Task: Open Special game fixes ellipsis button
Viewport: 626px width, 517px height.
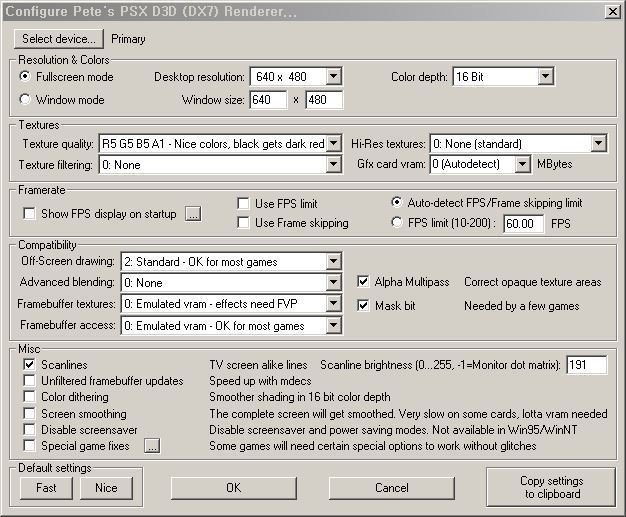Action: [x=152, y=446]
